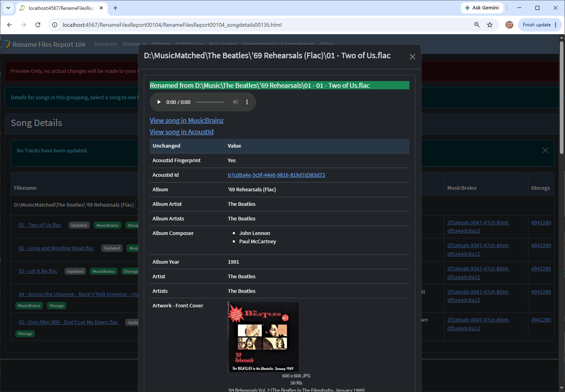Open the Chrome profile avatar
The image size is (565, 392).
(509, 25)
